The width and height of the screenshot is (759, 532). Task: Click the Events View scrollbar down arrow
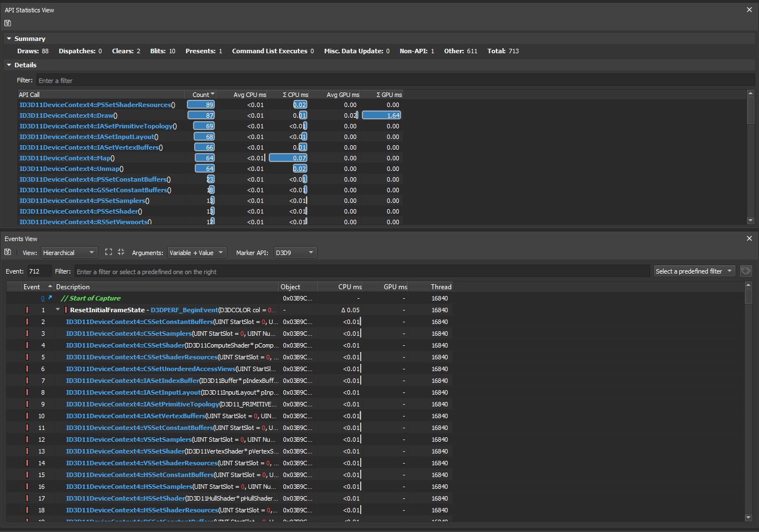pos(748,517)
